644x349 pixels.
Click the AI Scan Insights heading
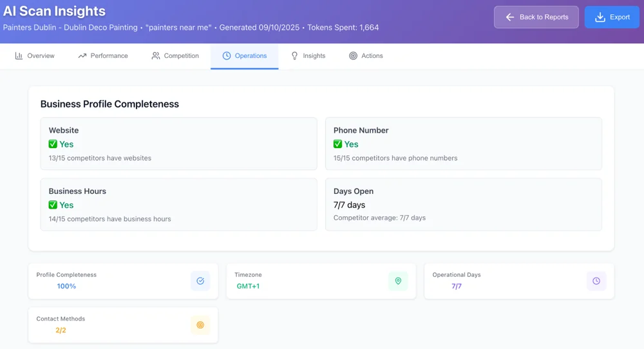(x=54, y=11)
